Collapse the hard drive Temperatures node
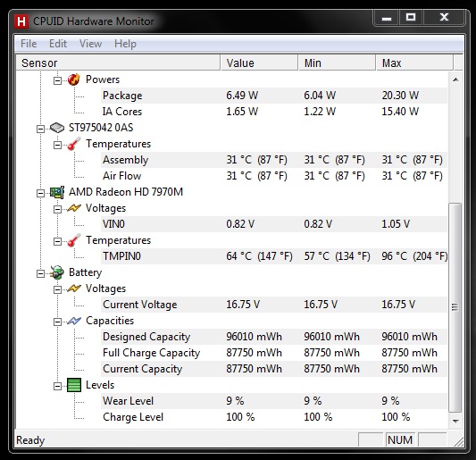The width and height of the screenshot is (476, 460). (57, 145)
